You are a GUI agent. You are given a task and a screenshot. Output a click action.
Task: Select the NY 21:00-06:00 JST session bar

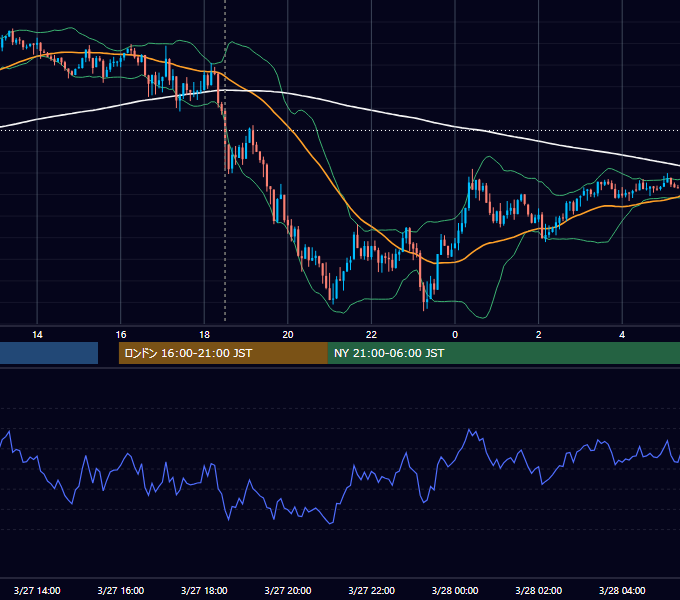[504, 353]
